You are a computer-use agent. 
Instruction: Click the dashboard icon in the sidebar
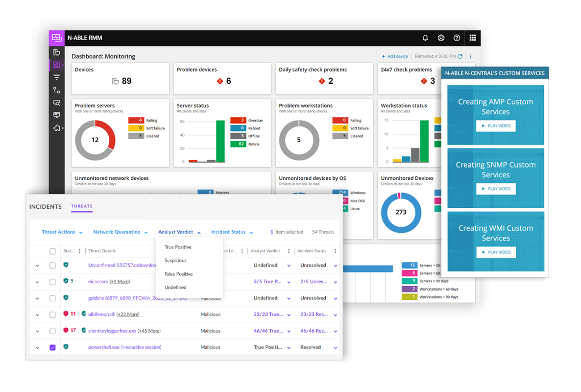click(x=57, y=65)
